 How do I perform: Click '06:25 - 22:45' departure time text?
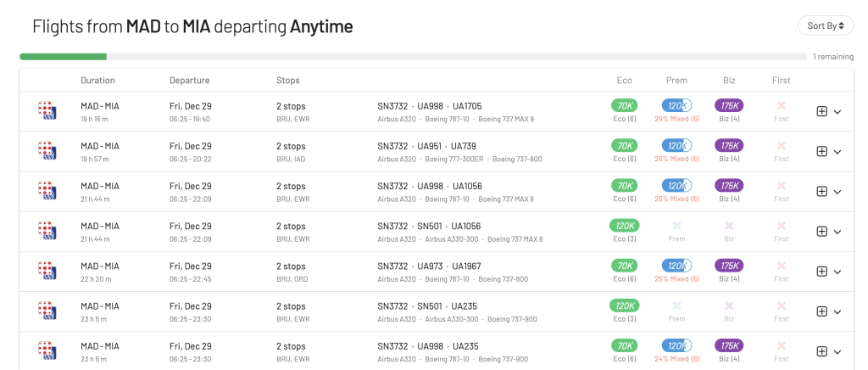tap(191, 279)
